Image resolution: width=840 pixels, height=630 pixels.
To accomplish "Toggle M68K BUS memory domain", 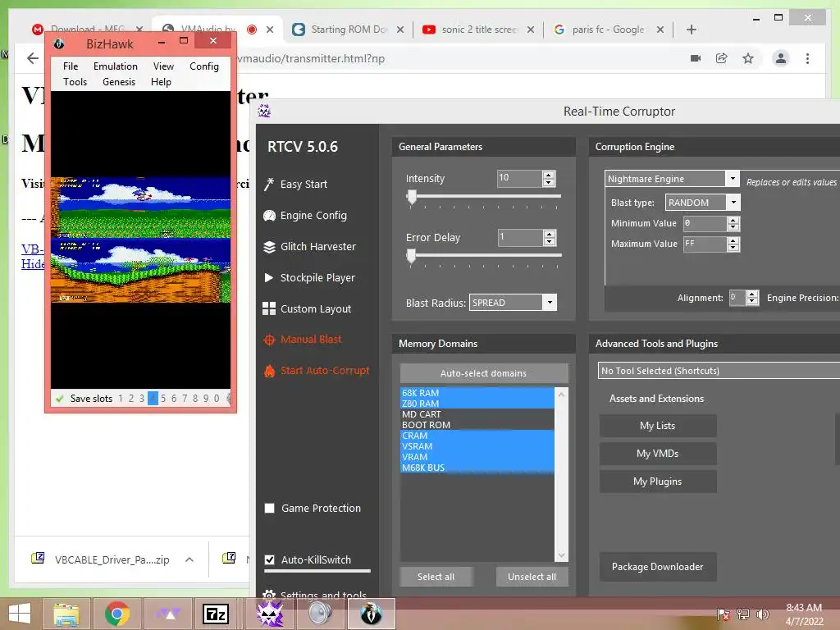I will (x=477, y=468).
